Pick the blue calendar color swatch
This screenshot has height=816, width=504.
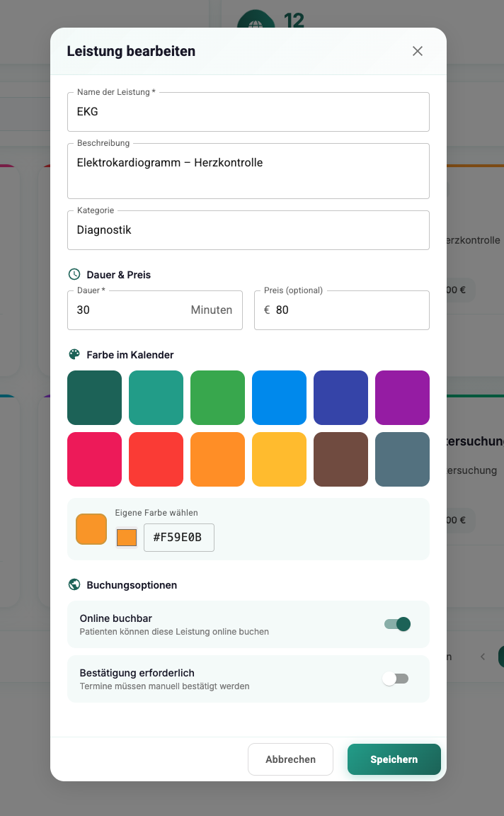tap(279, 397)
